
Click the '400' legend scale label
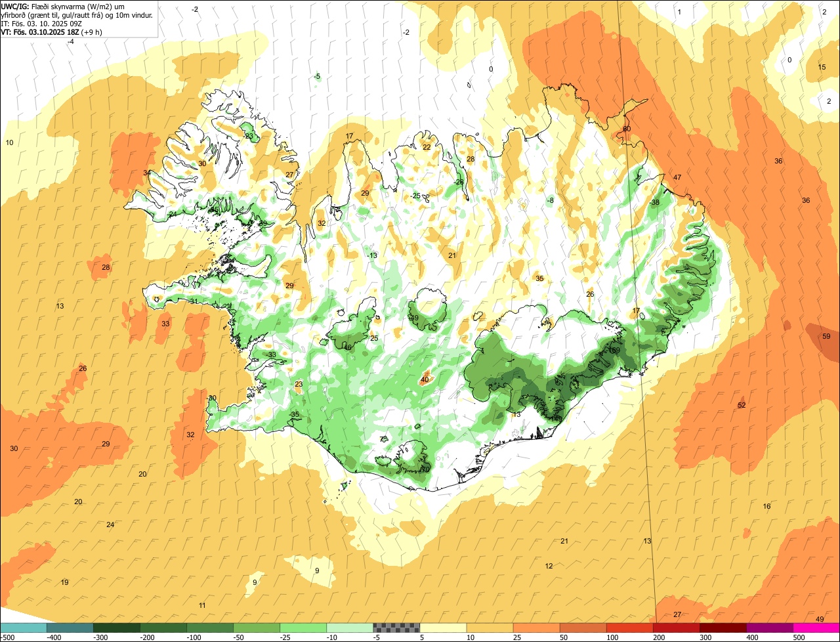click(x=753, y=637)
